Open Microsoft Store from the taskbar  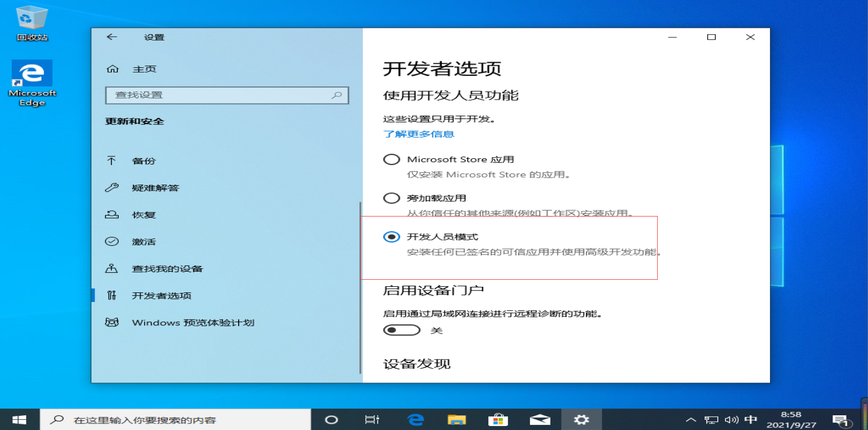pyautogui.click(x=498, y=419)
